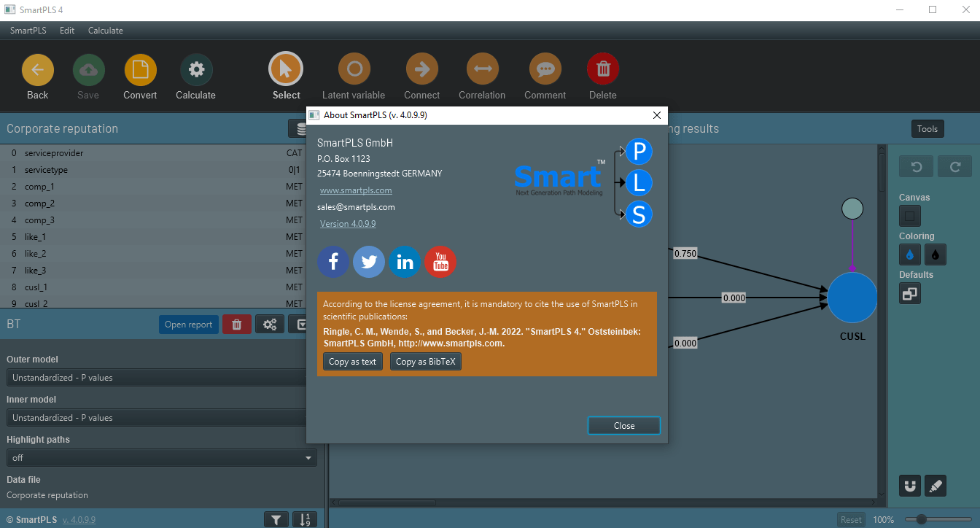The width and height of the screenshot is (980, 528).
Task: Open the Calculate gear tool
Action: tap(196, 70)
